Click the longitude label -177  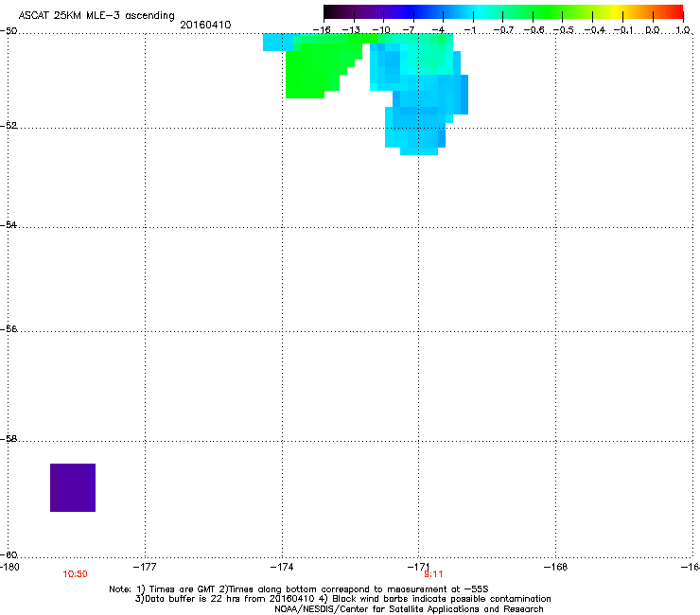pyautogui.click(x=145, y=567)
